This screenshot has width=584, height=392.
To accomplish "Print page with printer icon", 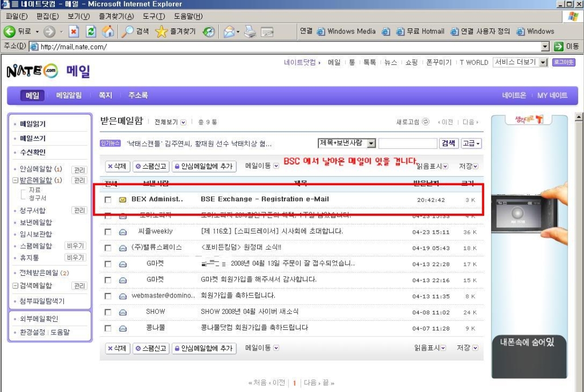I will 250,31.
